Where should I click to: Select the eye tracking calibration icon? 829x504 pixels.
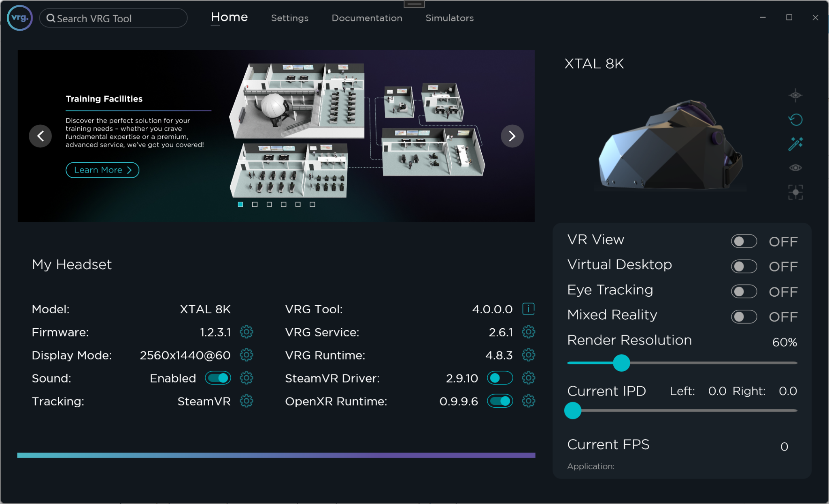click(x=795, y=95)
